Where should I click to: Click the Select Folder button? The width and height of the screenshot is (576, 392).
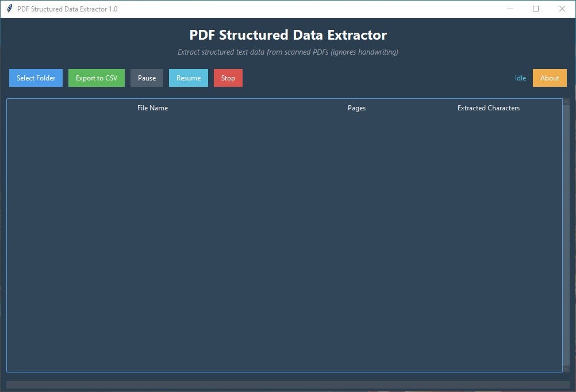36,78
